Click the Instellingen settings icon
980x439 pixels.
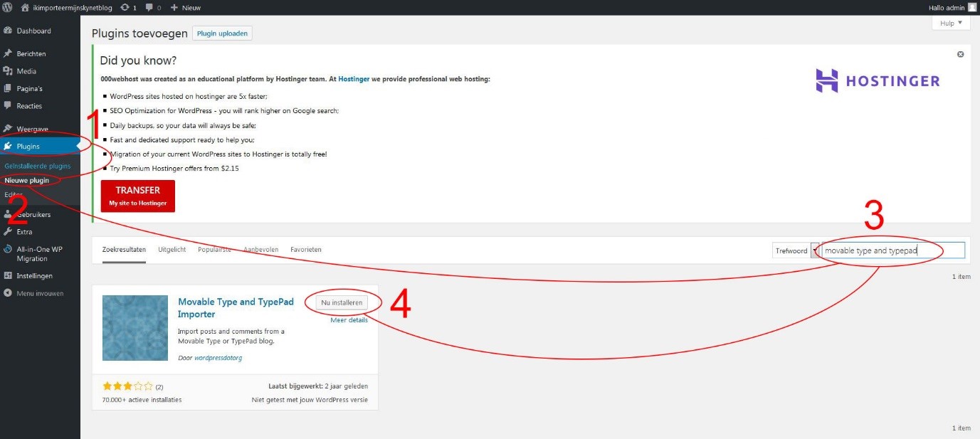click(x=8, y=275)
